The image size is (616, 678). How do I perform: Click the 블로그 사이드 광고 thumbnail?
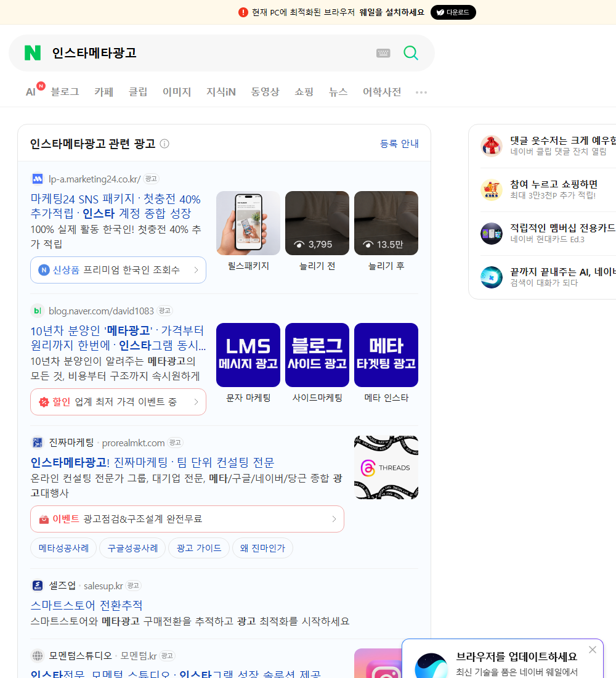pyautogui.click(x=317, y=355)
